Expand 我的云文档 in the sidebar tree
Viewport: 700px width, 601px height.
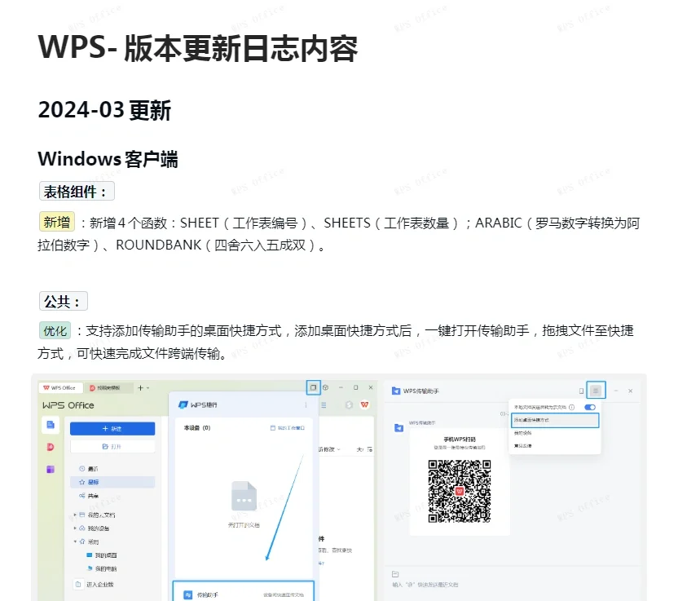[x=73, y=515]
